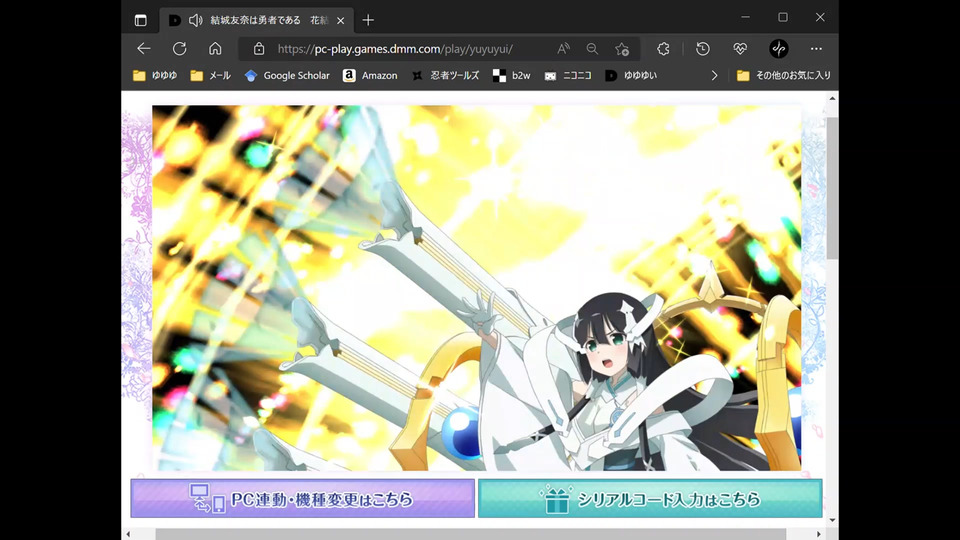Viewport: 960px width, 540px height.
Task: Click the horizontal scrollbar left arrow
Action: click(x=128, y=534)
